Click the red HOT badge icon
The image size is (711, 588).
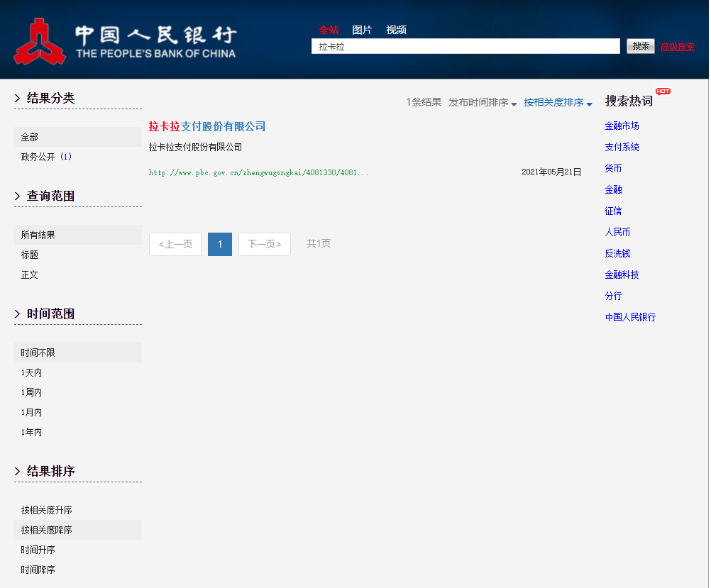[x=663, y=91]
